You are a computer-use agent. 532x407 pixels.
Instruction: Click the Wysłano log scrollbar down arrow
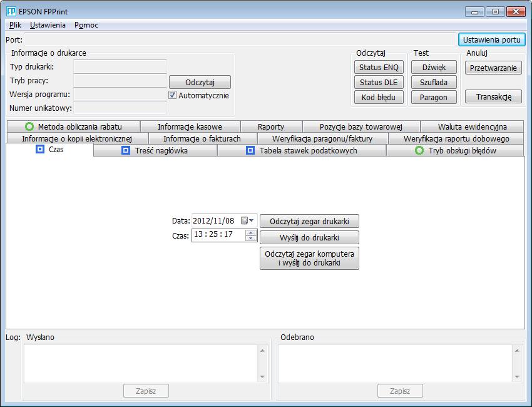coord(262,376)
